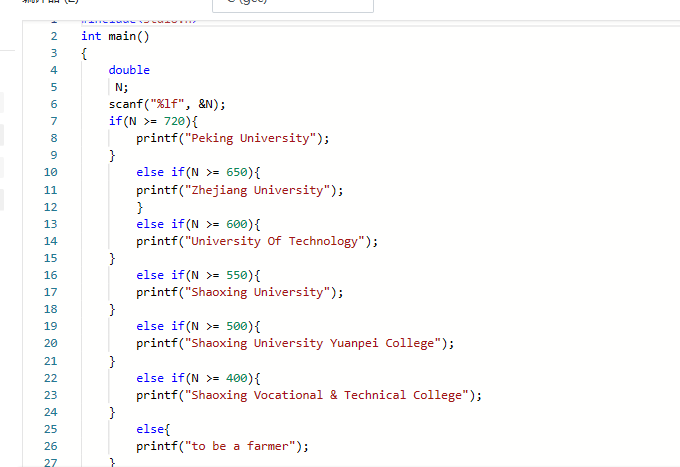Click the closing brace on line 9

pos(112,156)
